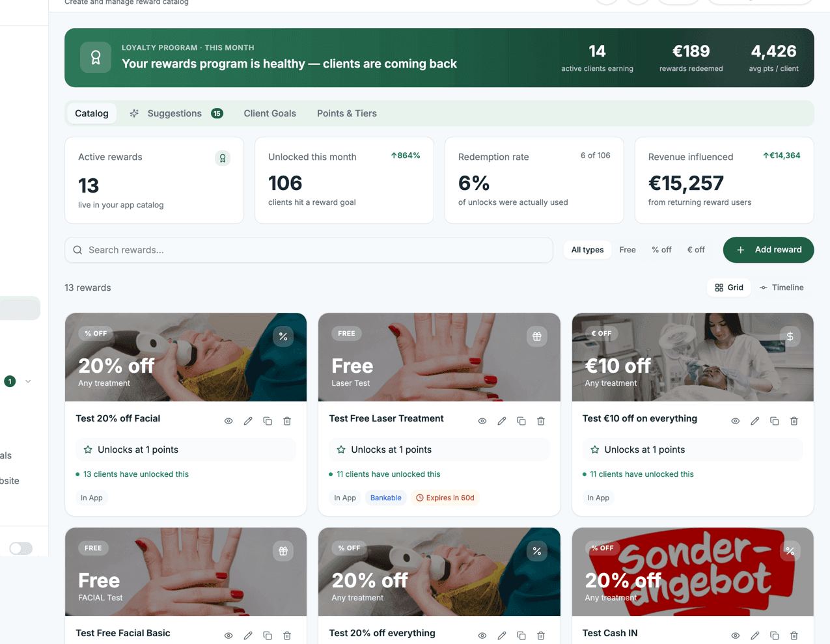This screenshot has width=830, height=644.
Task: Delete Test Free Facial Basic reward
Action: (x=287, y=636)
